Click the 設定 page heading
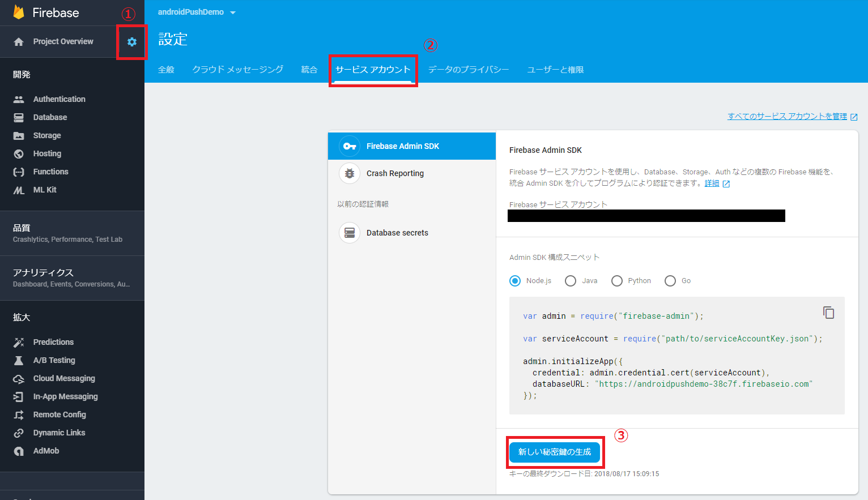 click(172, 39)
